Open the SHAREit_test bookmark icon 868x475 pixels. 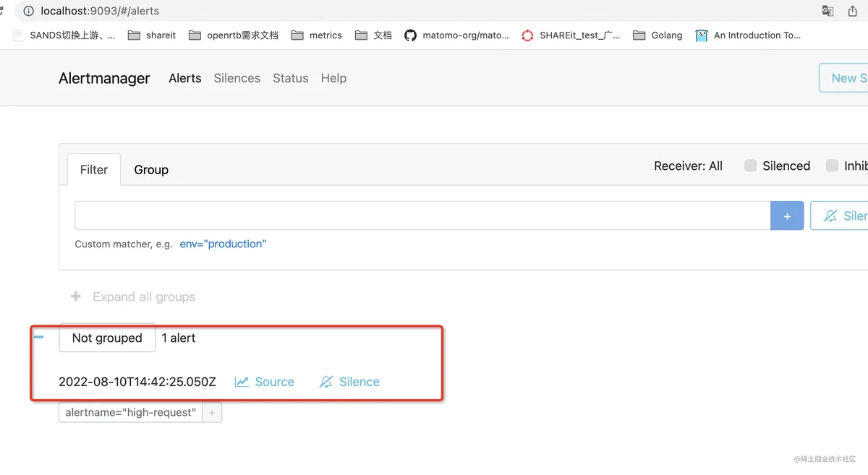click(527, 35)
